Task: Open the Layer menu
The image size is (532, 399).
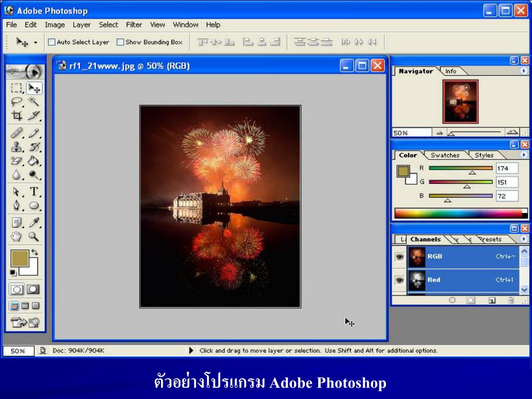Action: pyautogui.click(x=82, y=25)
